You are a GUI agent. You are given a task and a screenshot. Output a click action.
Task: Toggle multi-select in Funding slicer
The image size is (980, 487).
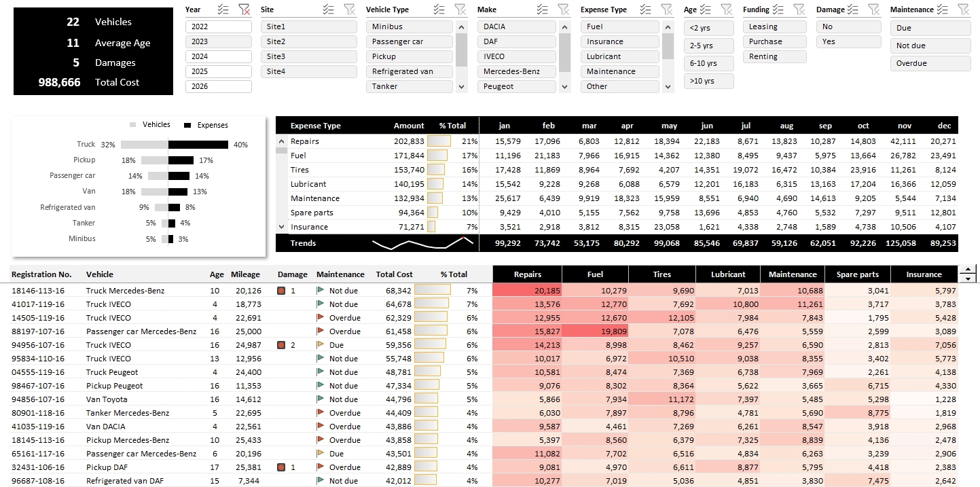778,10
